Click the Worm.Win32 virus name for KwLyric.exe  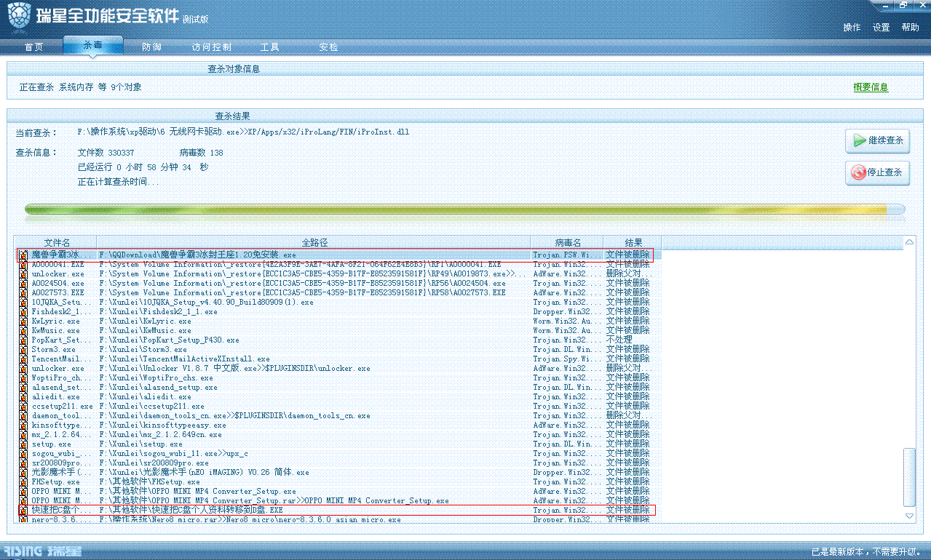pyautogui.click(x=566, y=321)
